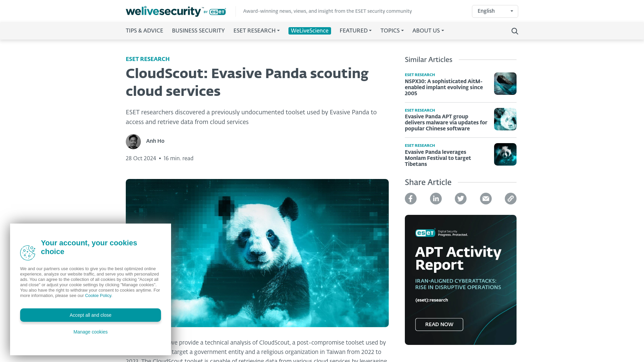
Task: Expand the FEATURED dropdown menu
Action: 355,31
